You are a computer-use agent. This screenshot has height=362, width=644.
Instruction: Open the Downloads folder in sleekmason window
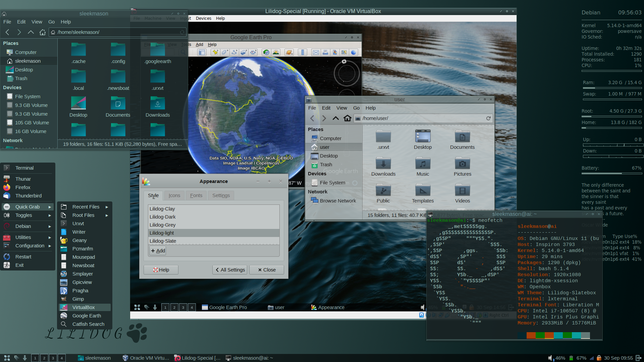(158, 107)
